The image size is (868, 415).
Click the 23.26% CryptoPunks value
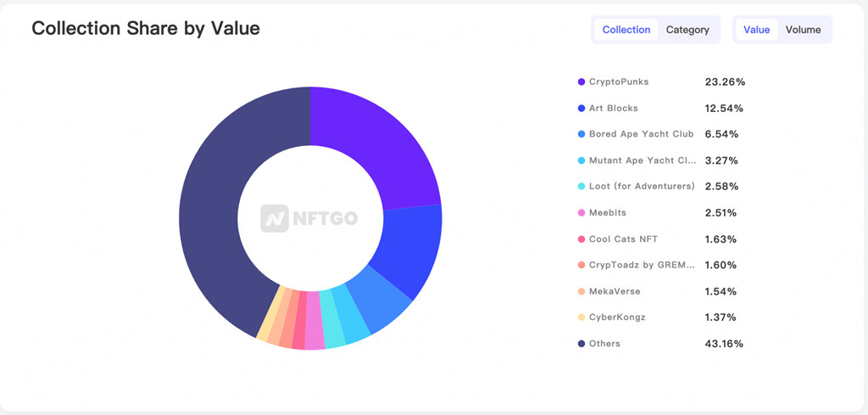click(726, 82)
